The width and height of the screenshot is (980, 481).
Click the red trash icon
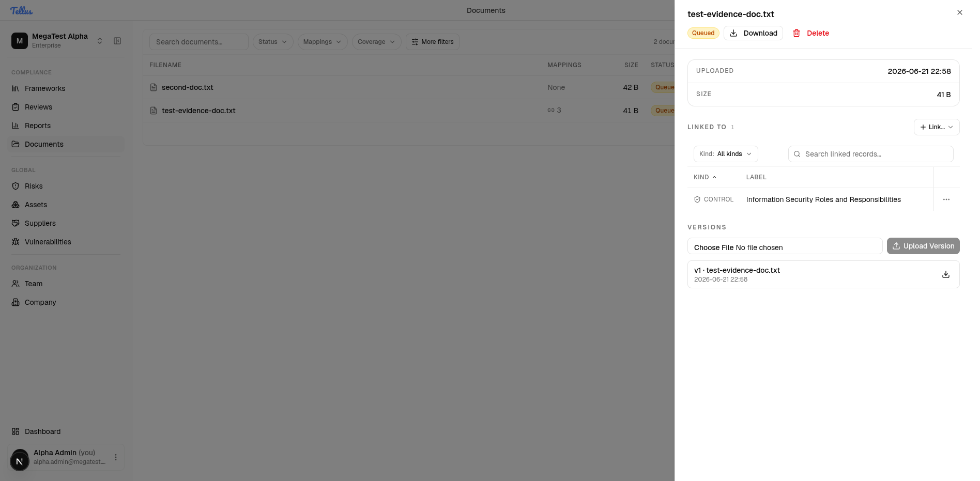click(x=797, y=33)
